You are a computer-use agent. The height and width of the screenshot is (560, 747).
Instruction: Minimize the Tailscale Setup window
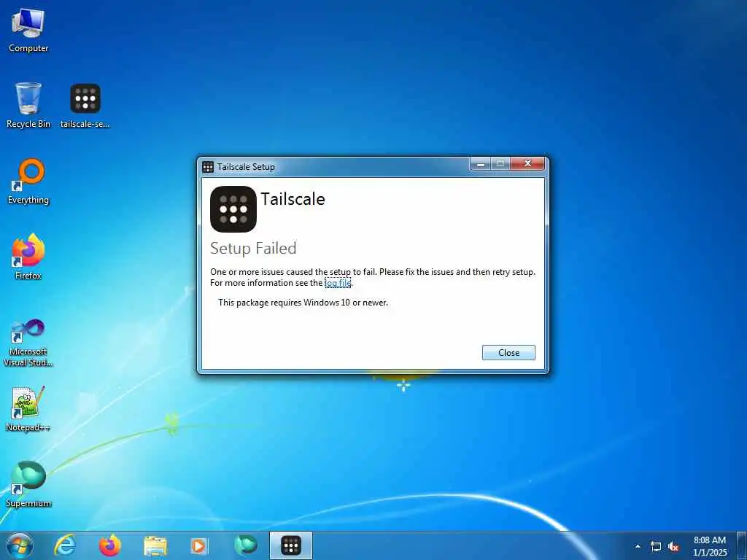coord(481,164)
